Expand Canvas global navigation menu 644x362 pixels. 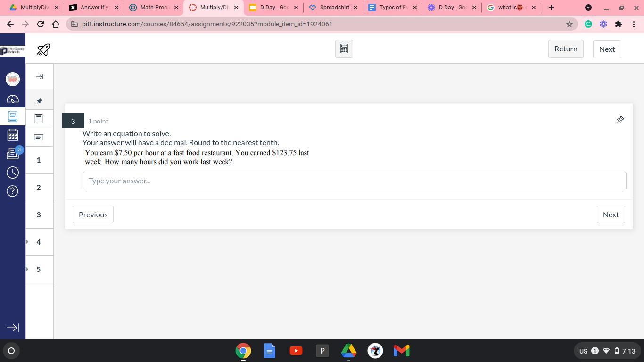coord(13,328)
